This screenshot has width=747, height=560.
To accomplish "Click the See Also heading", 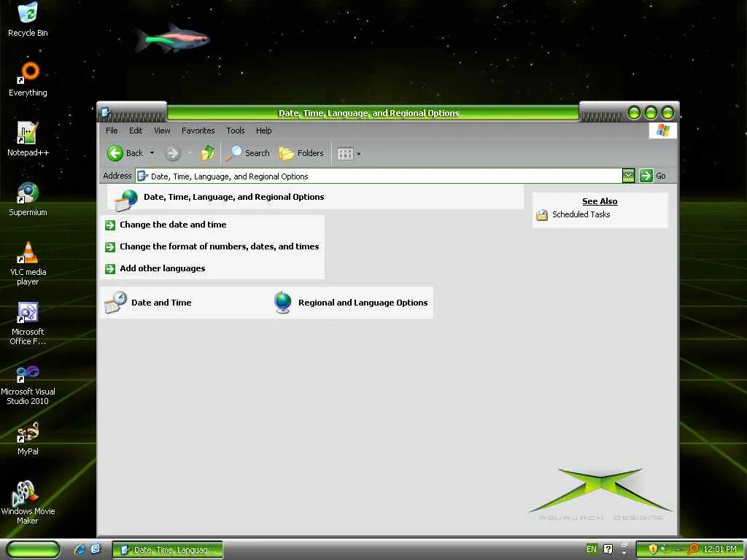I will pos(600,201).
